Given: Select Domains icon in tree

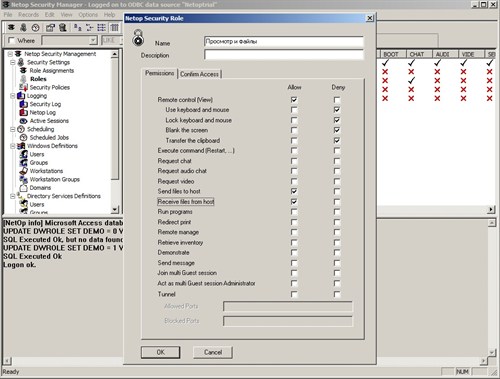Looking at the screenshot, I should [x=23, y=188].
